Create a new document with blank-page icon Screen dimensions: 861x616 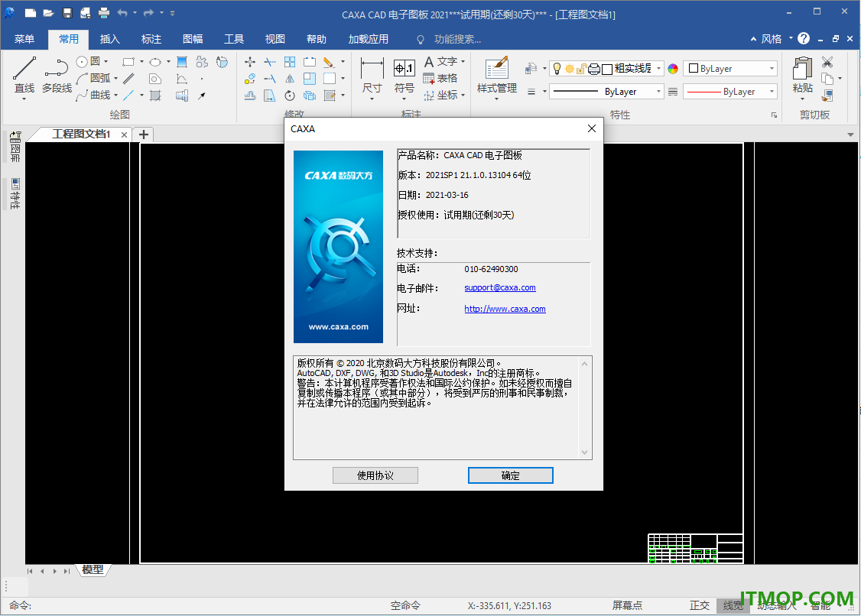[x=30, y=13]
